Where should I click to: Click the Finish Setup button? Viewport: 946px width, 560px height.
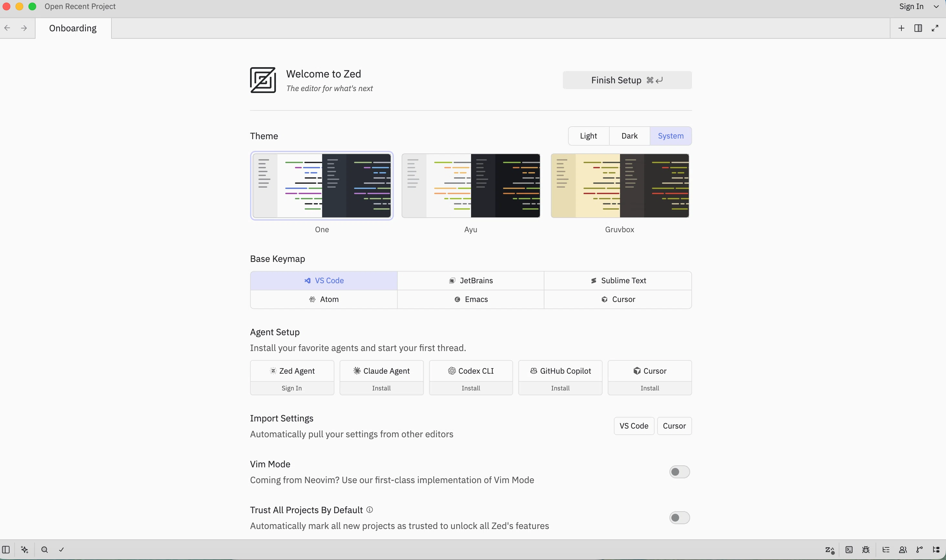[627, 80]
